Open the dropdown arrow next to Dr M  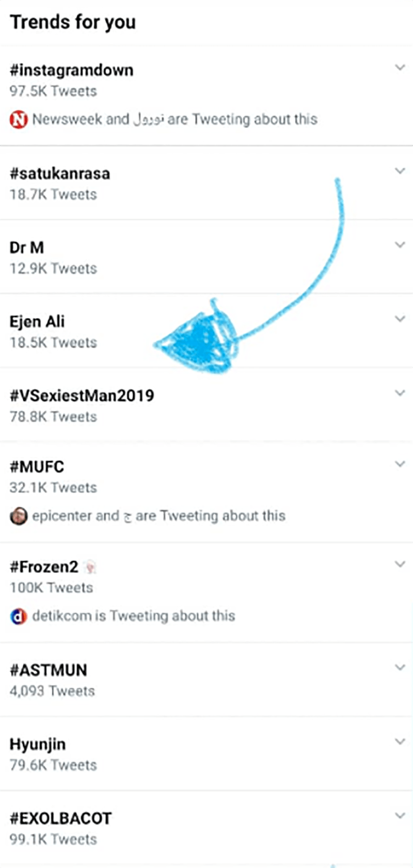coord(400,245)
